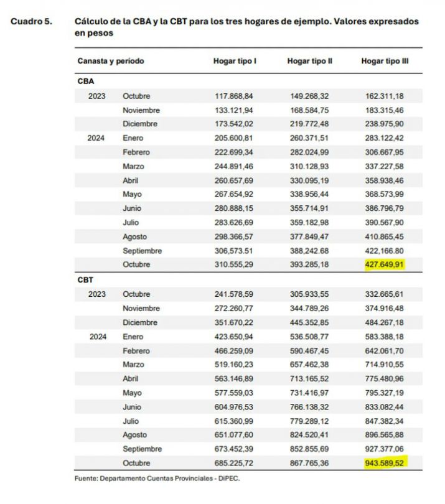Viewport: 445px width, 504px height.
Task: Click the highlighted CBA value 427.649,91
Action: click(384, 264)
